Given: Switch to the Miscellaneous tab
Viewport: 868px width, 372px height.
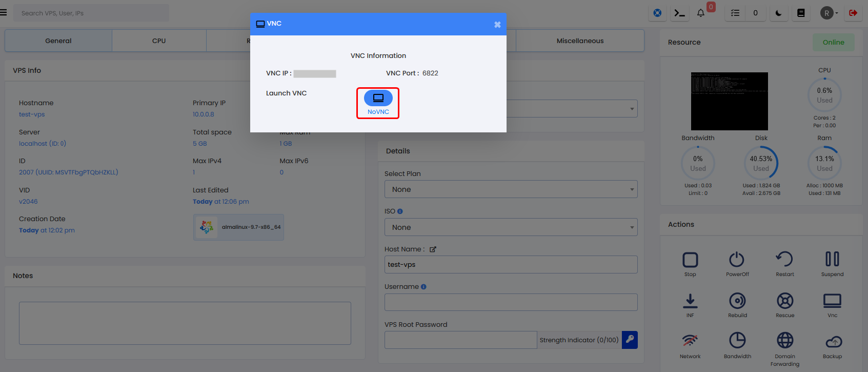Looking at the screenshot, I should coord(580,41).
